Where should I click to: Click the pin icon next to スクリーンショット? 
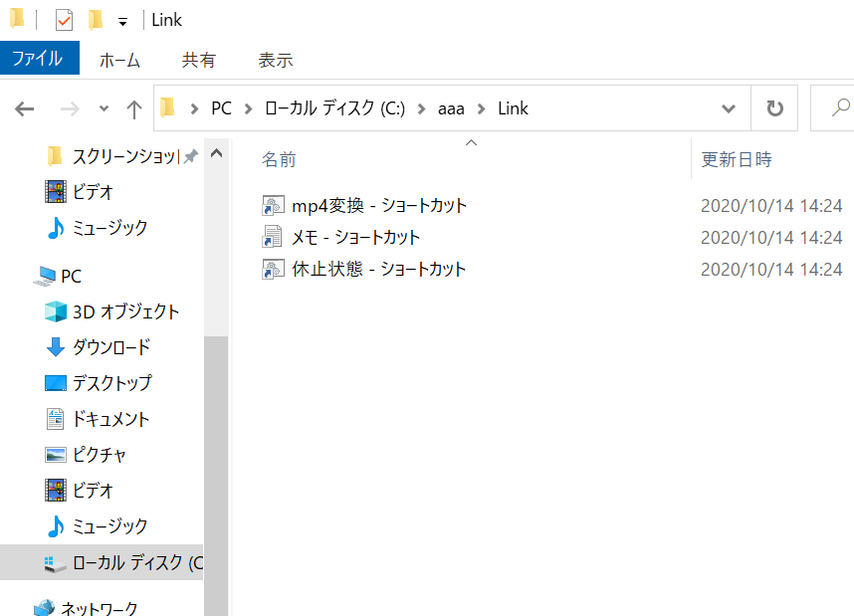[x=190, y=157]
